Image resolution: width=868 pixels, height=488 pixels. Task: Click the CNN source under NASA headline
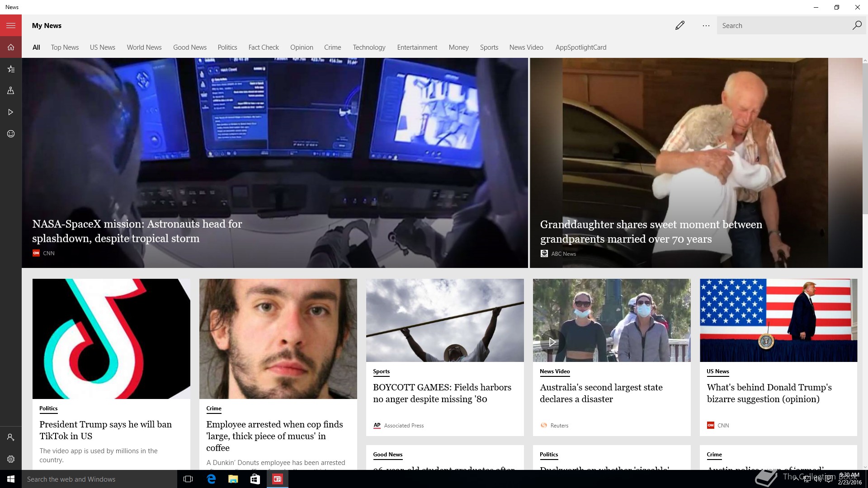(43, 253)
